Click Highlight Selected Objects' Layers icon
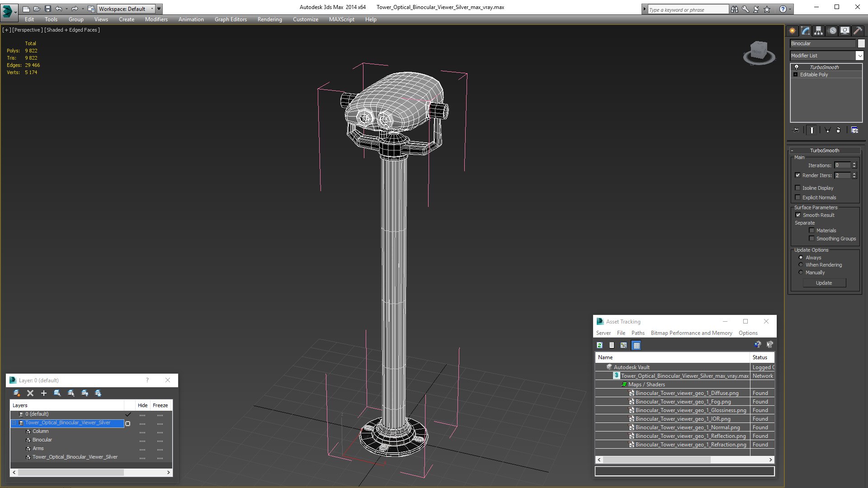 pyautogui.click(x=71, y=393)
